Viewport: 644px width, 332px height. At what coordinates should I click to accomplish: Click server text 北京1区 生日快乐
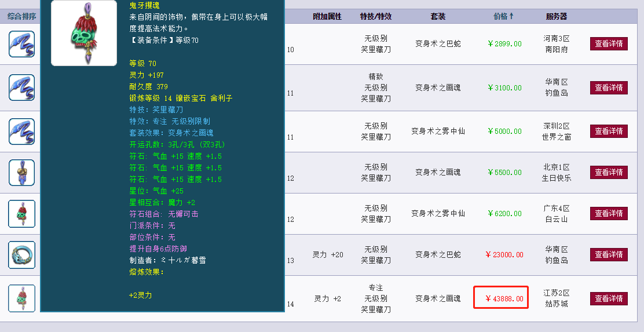(557, 173)
